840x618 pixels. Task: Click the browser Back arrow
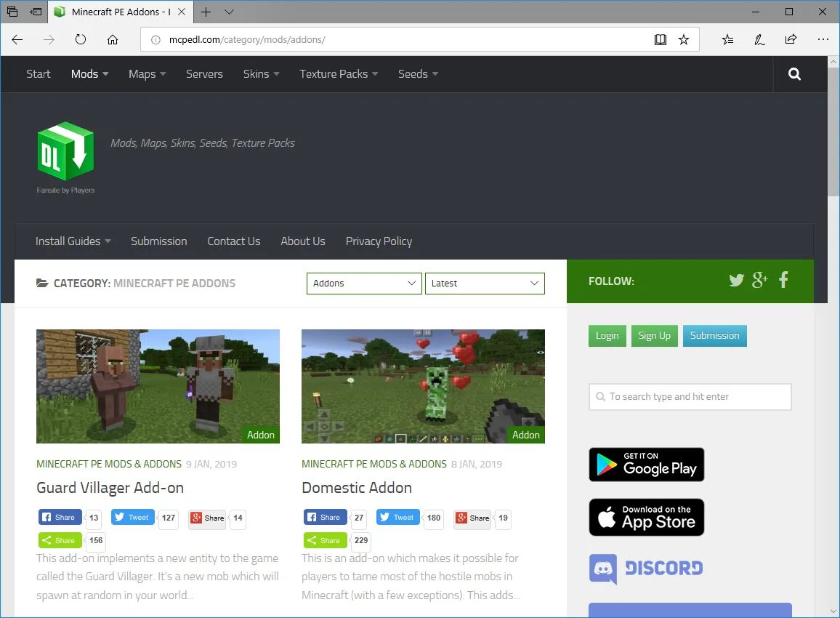click(x=17, y=40)
